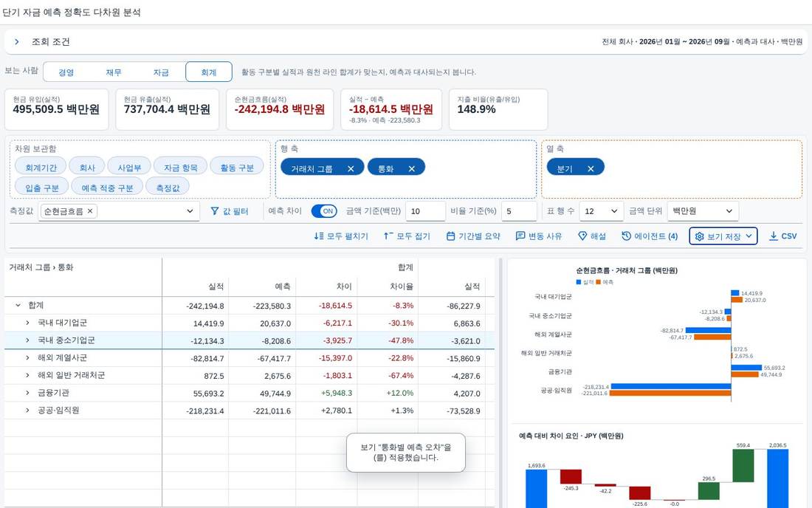Switch to the 재무 viewer tab

pyautogui.click(x=114, y=72)
